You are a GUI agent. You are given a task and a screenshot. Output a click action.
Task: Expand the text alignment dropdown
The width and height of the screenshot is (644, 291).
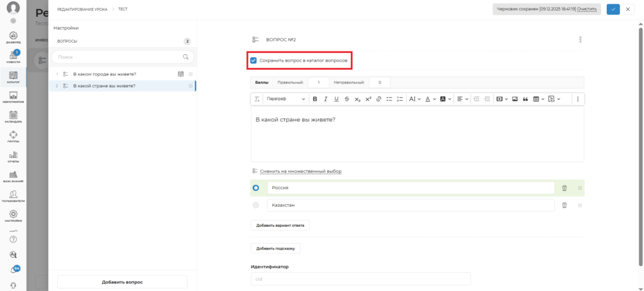(462, 99)
